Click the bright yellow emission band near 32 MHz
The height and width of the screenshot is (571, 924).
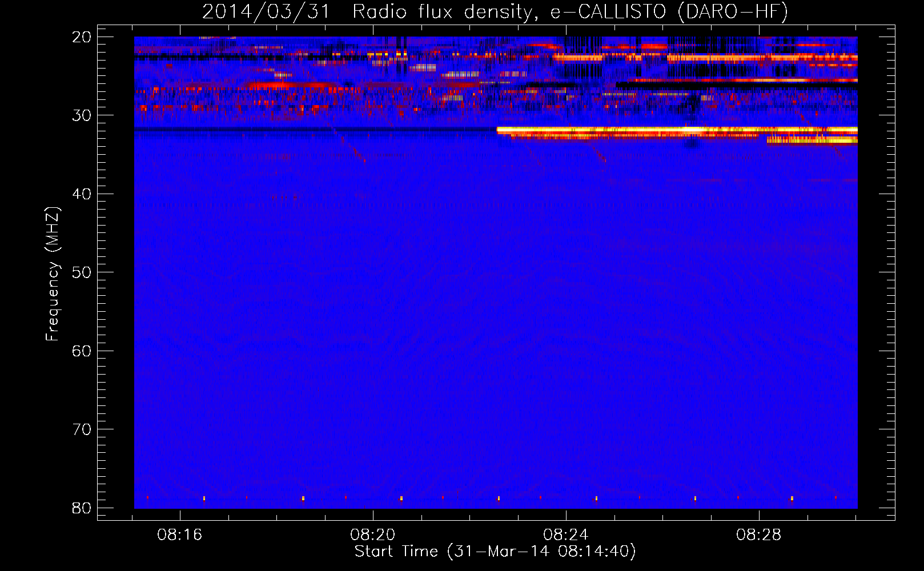[677, 130]
